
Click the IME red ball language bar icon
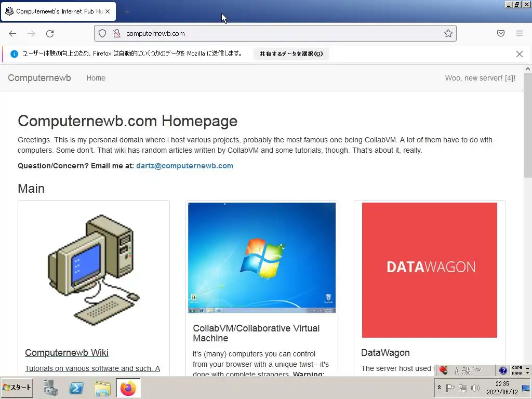pyautogui.click(x=444, y=370)
